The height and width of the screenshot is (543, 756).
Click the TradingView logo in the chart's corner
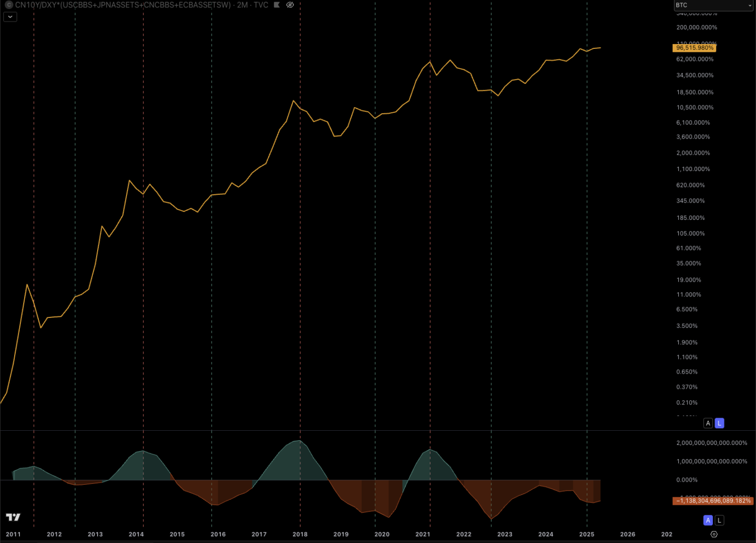[x=13, y=517]
